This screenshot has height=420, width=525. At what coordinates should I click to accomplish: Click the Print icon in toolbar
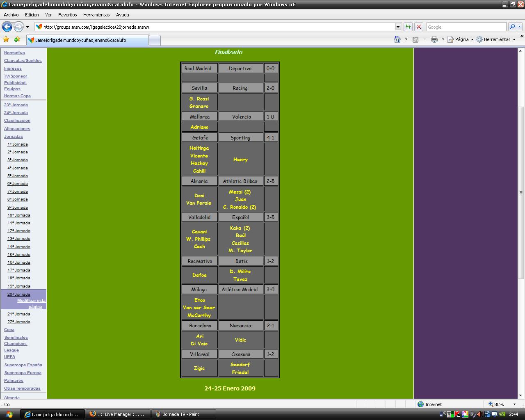(x=434, y=39)
